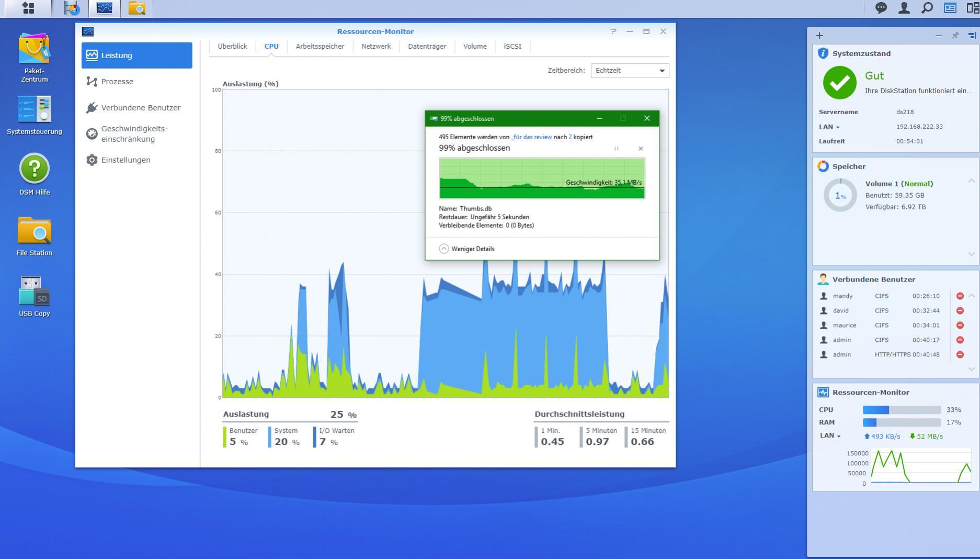Open the '_für das review' source link
This screenshot has height=559, width=980.
pyautogui.click(x=531, y=137)
